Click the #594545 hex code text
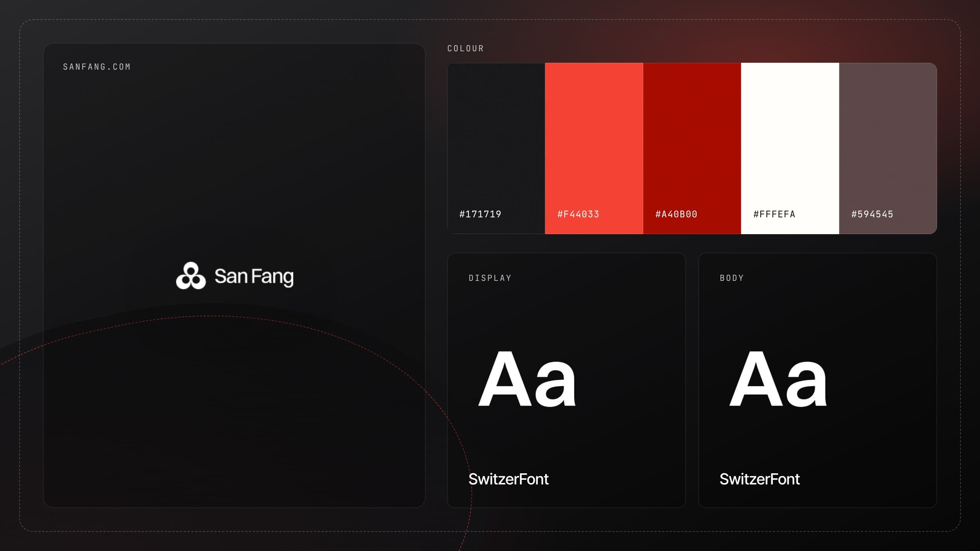Viewport: 980px width, 551px height. pos(872,214)
